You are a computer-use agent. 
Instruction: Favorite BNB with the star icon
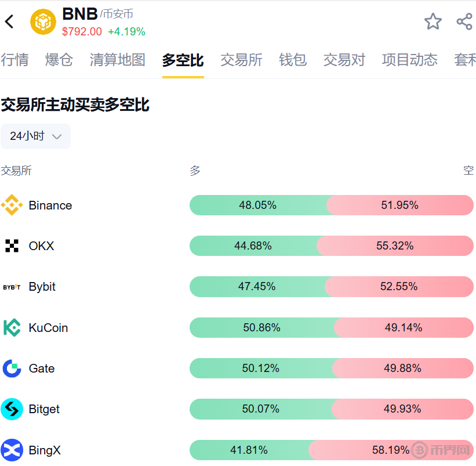pyautogui.click(x=433, y=22)
